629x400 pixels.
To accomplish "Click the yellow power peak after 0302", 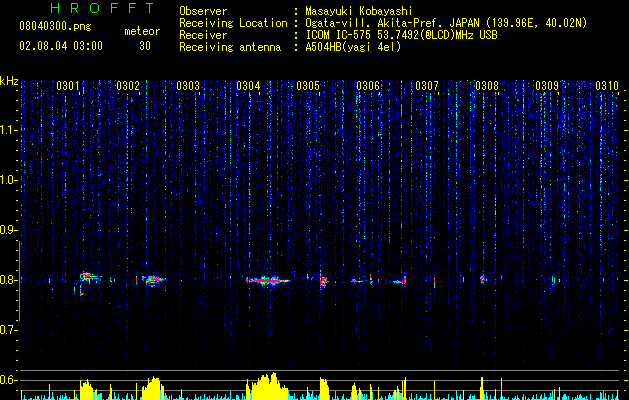I will coord(153,388).
